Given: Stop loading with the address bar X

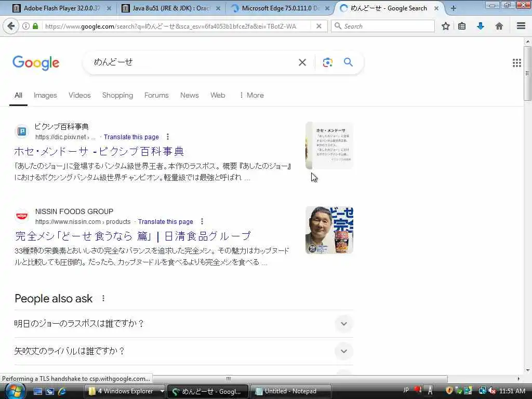Looking at the screenshot, I should (x=318, y=26).
